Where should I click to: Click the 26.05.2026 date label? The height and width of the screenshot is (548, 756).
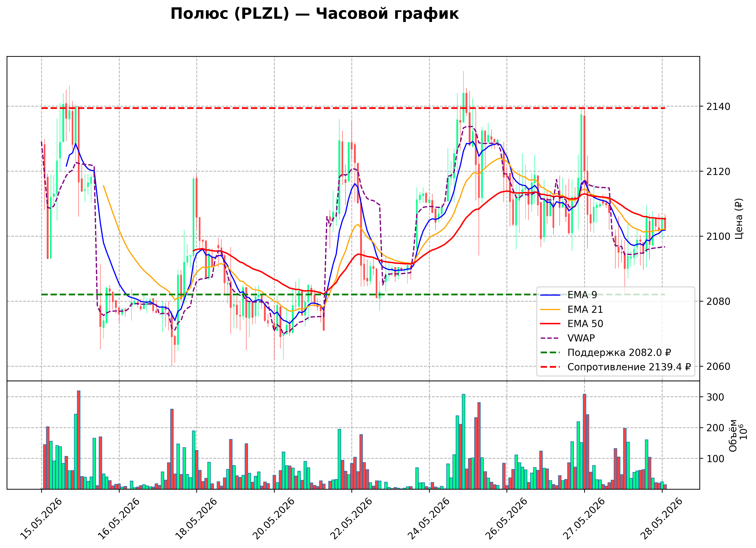pos(506,518)
